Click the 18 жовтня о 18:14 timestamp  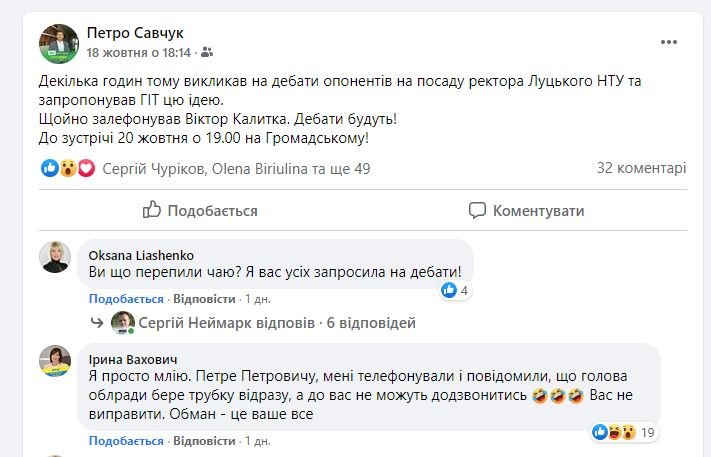tap(138, 52)
